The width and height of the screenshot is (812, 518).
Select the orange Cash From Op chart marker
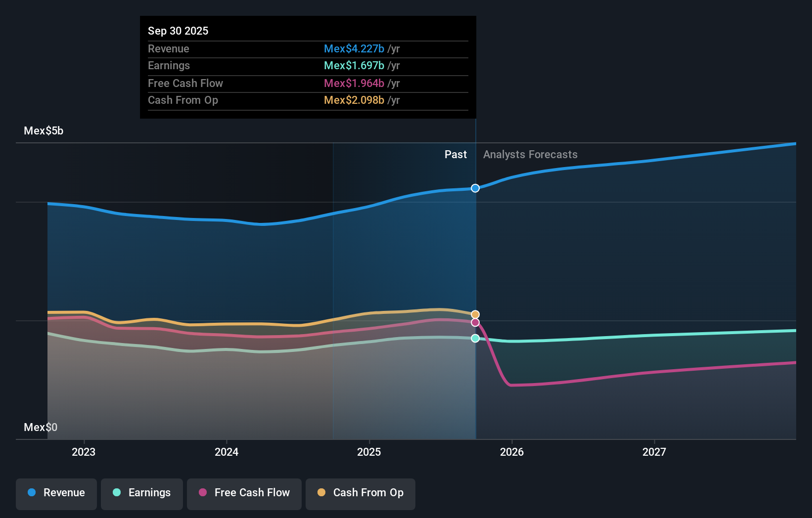click(x=475, y=314)
